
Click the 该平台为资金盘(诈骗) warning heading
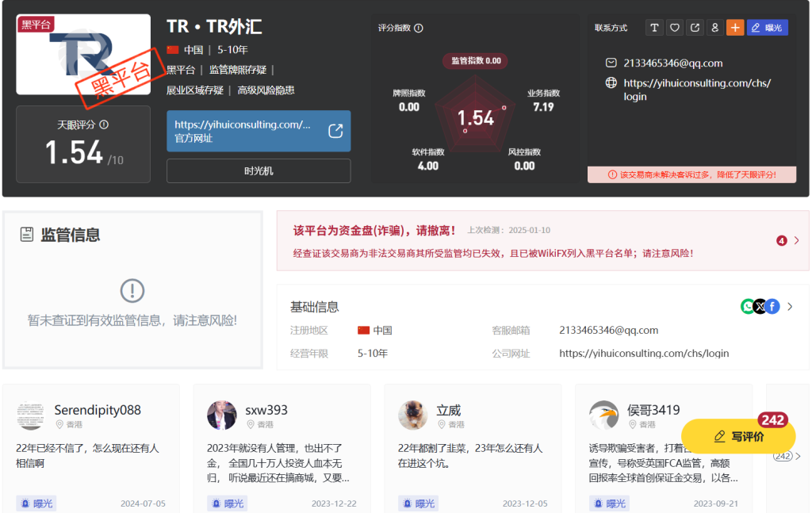[374, 231]
